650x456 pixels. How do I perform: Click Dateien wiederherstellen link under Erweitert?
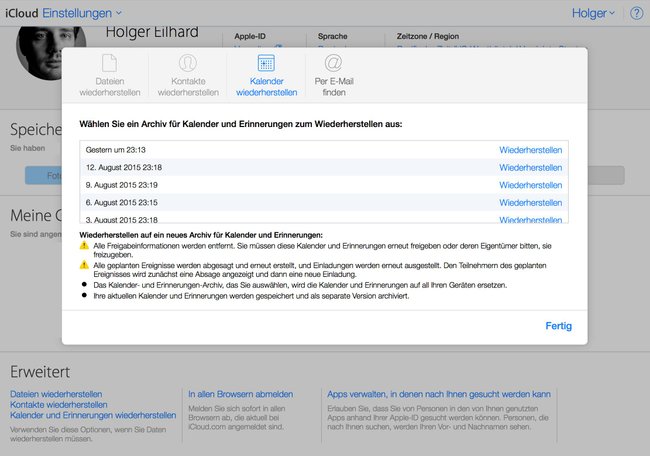(56, 394)
